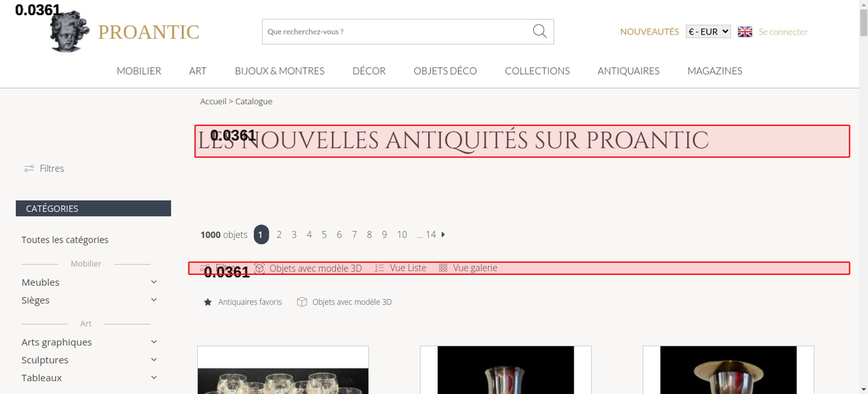The height and width of the screenshot is (394, 868).
Task: Open the ART menu
Action: (x=198, y=71)
